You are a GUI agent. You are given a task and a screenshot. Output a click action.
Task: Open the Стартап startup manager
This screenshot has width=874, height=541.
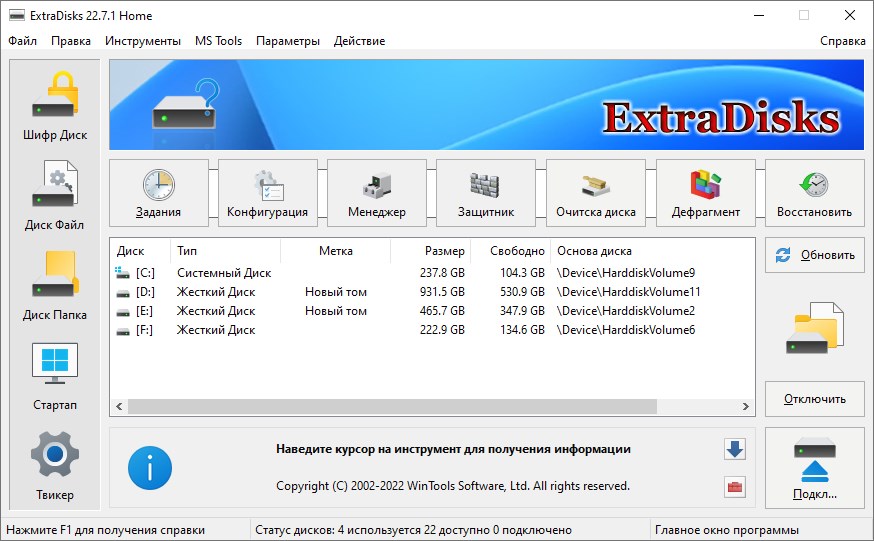(55, 377)
